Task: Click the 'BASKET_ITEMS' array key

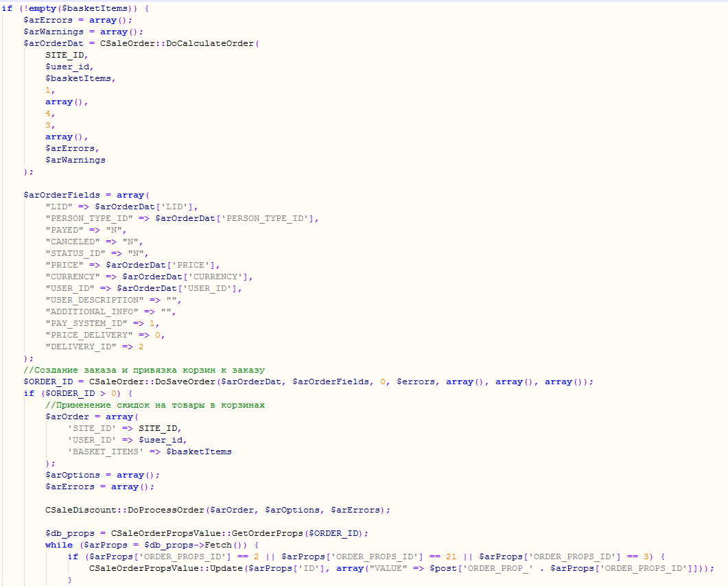Action: pyautogui.click(x=106, y=452)
